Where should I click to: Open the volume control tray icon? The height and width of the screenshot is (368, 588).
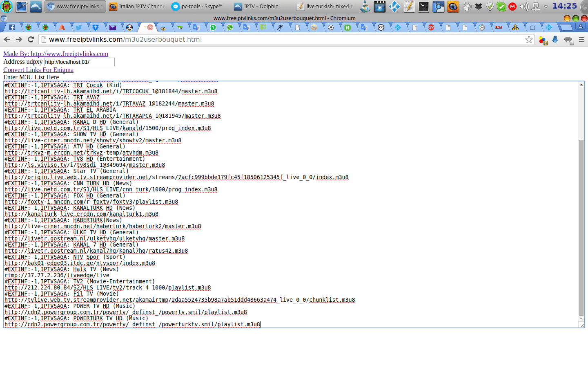click(524, 6)
